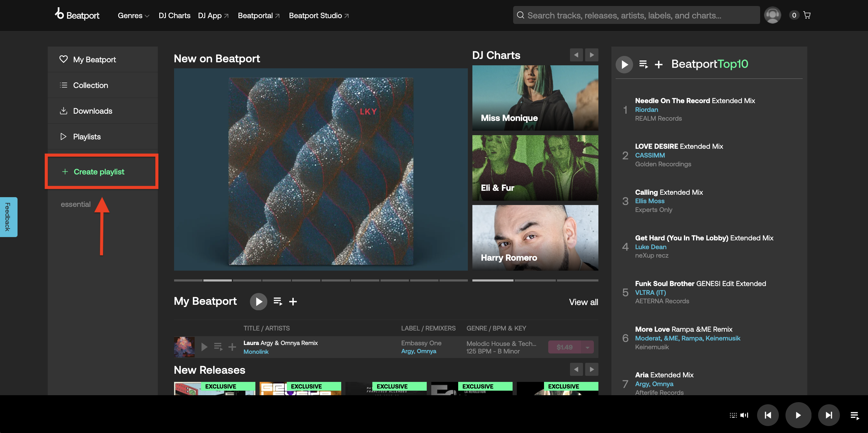
Task: Open DJ Charts in top navigation
Action: point(175,15)
